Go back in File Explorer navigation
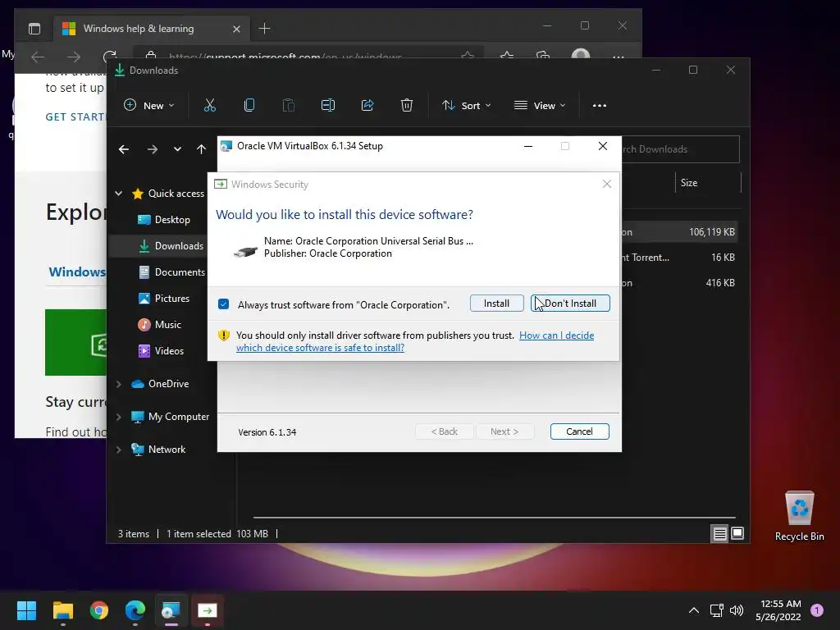Screen dimensions: 840x630 coord(124,149)
